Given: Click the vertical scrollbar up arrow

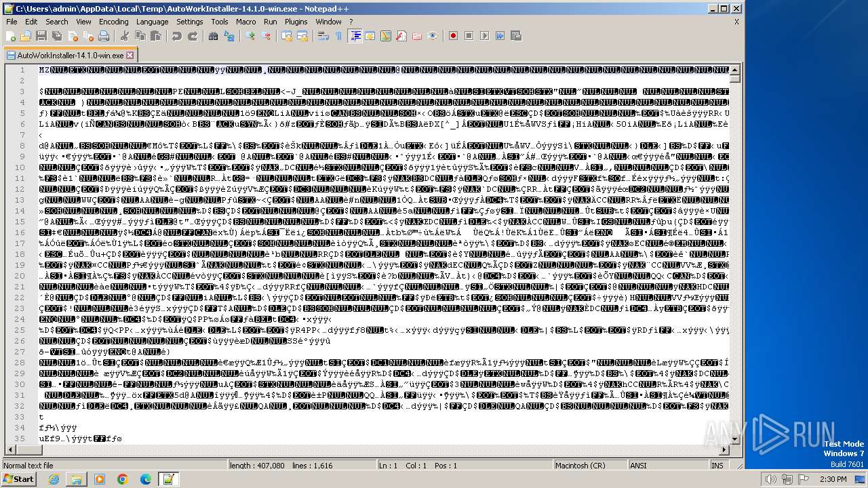Looking at the screenshot, I should (x=734, y=70).
